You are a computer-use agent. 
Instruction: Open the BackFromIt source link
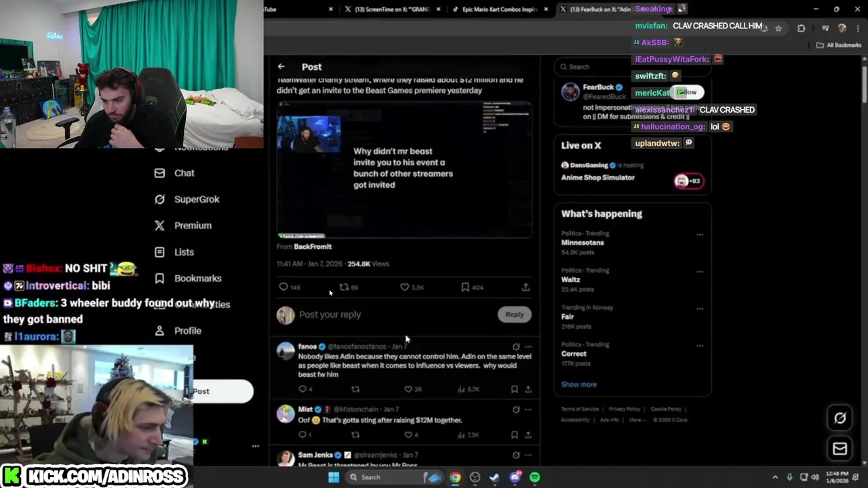tap(313, 247)
